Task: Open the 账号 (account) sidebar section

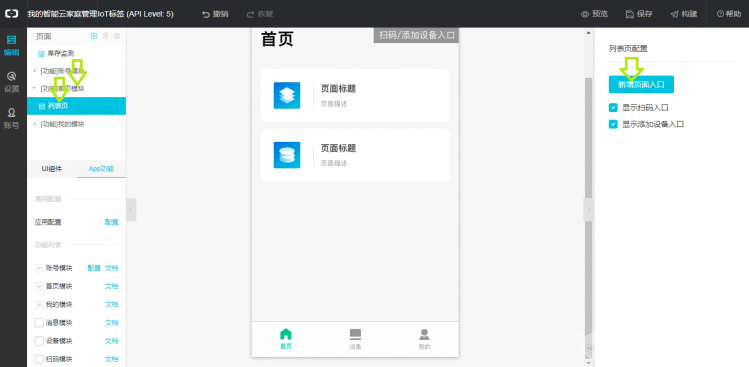Action: [x=11, y=119]
